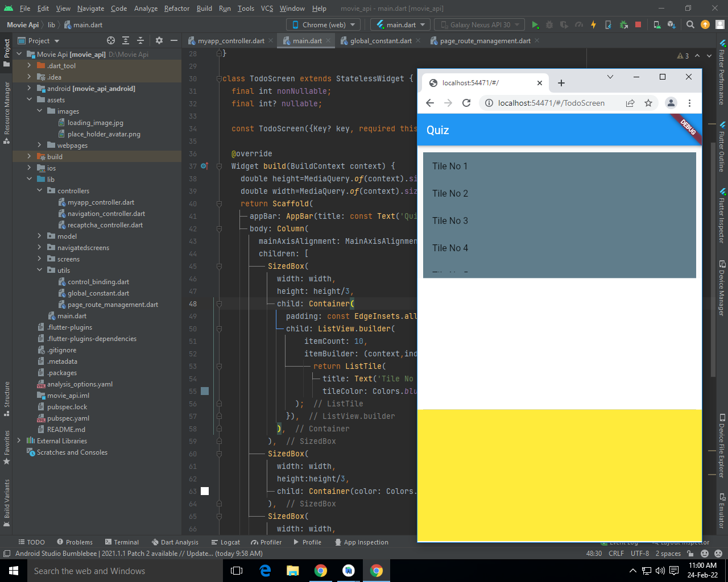Open App Inspection panel
This screenshot has width=728, height=582.
tap(362, 542)
